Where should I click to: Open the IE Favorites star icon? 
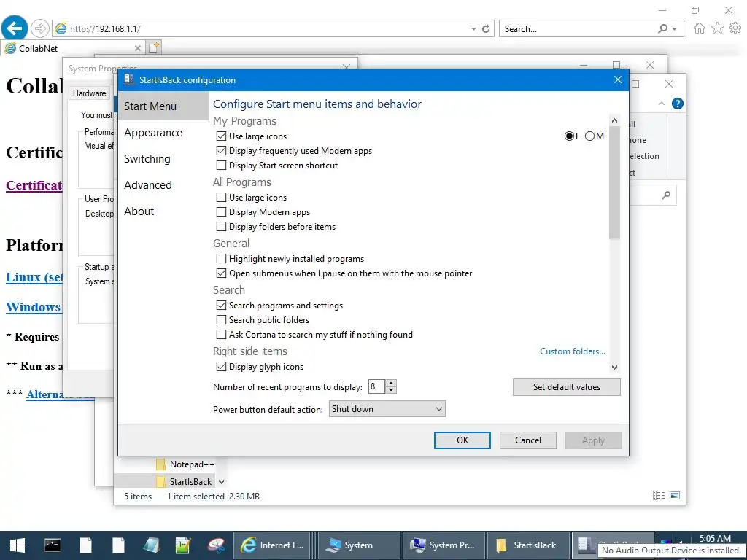718,28
